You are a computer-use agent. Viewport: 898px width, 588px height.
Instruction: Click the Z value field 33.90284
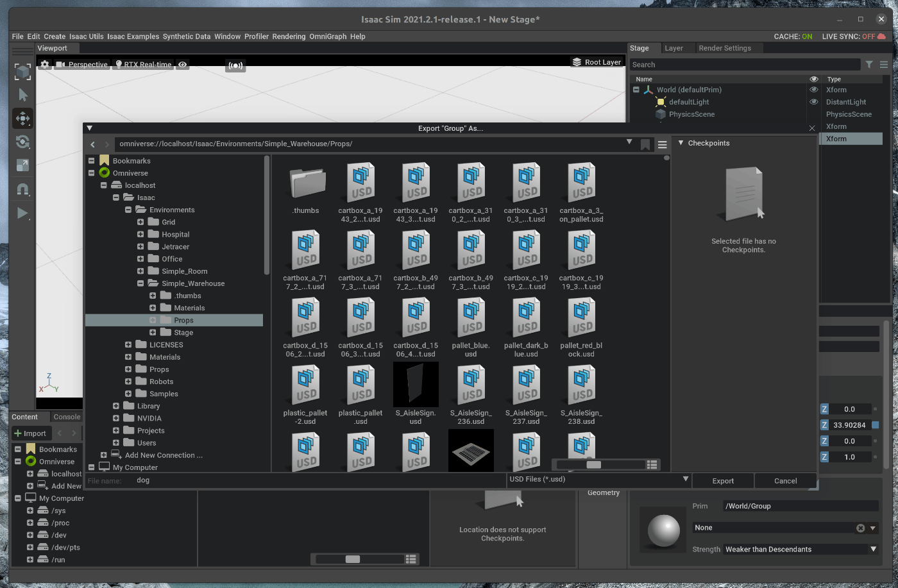click(850, 425)
